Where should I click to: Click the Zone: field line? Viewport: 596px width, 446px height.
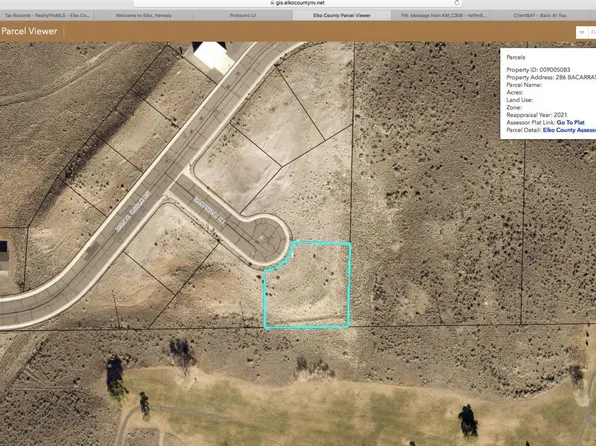[x=514, y=108]
